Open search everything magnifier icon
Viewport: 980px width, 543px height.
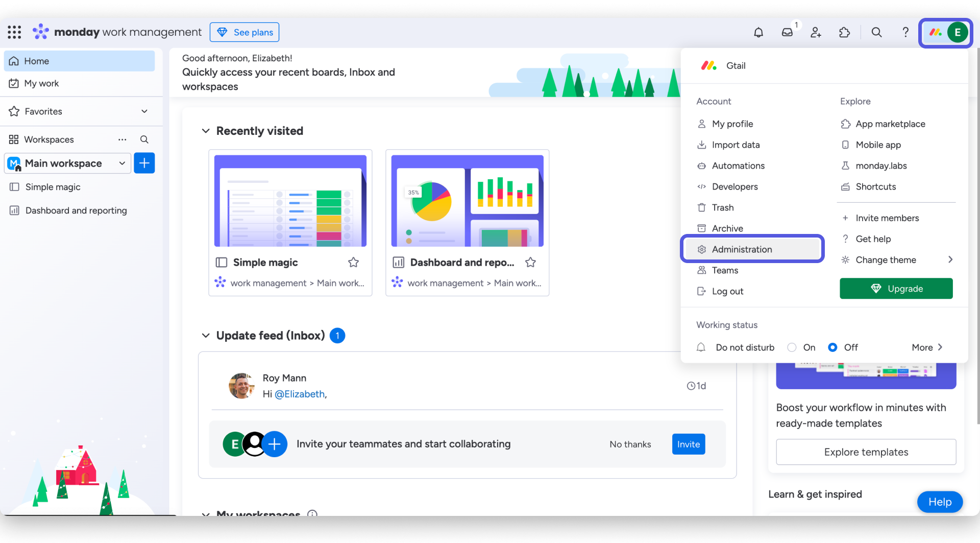click(x=876, y=32)
